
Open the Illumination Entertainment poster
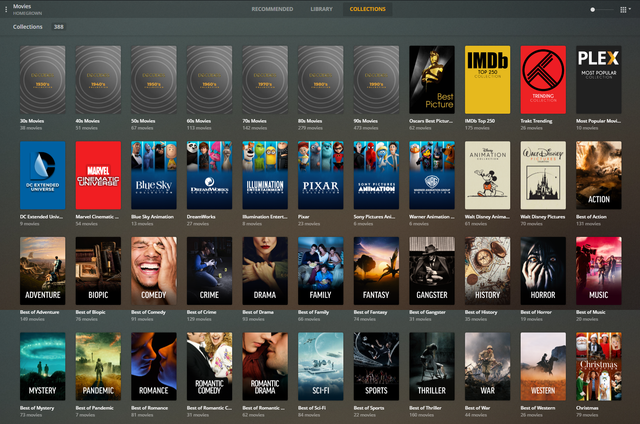coord(265,175)
